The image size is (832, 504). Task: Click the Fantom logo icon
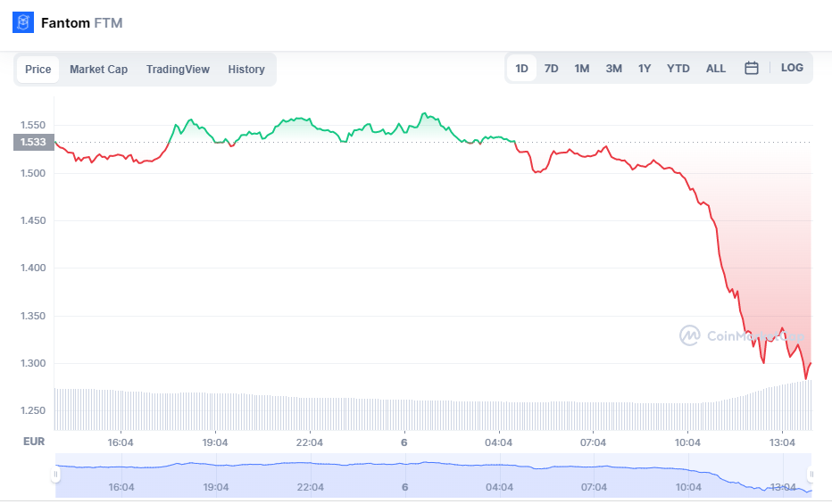pyautogui.click(x=23, y=23)
